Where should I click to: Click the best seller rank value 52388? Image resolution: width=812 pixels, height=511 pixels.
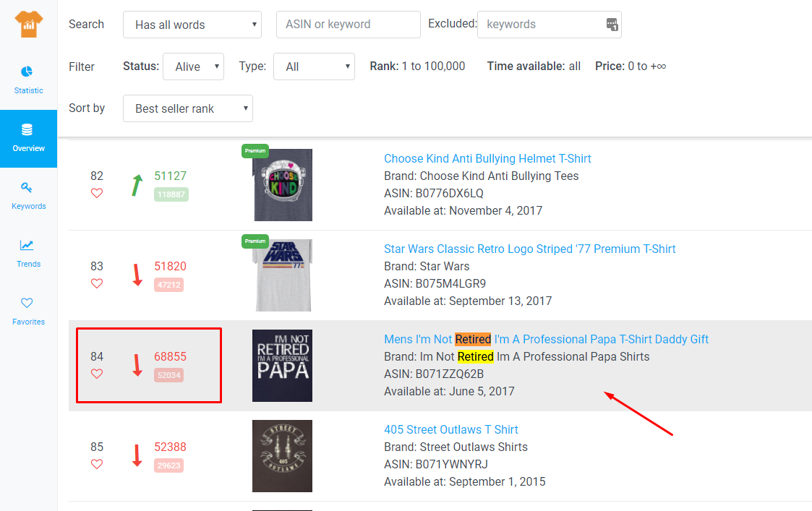(x=170, y=447)
